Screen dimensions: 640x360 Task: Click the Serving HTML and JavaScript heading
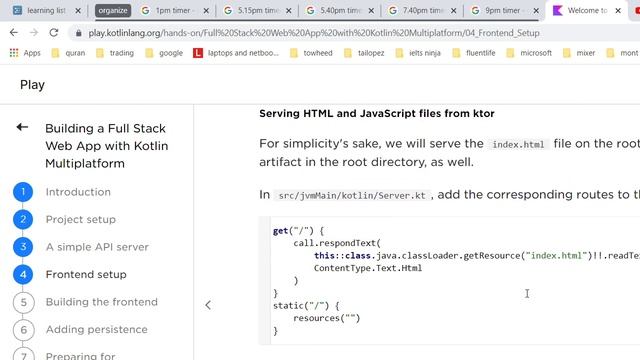pyautogui.click(x=377, y=113)
